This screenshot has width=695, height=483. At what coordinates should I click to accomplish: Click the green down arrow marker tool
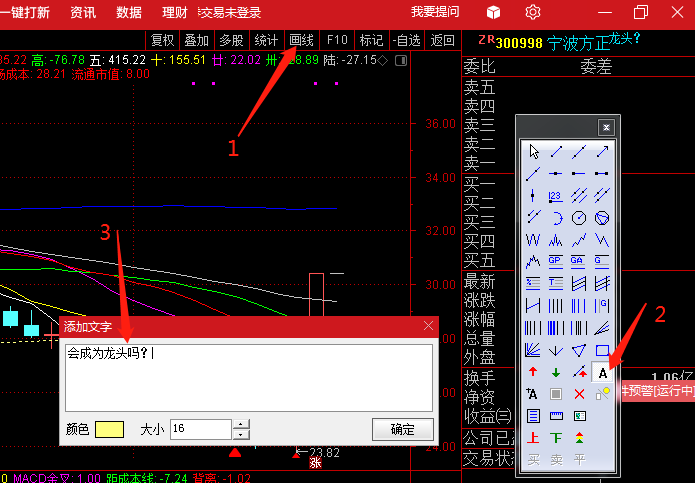[556, 372]
